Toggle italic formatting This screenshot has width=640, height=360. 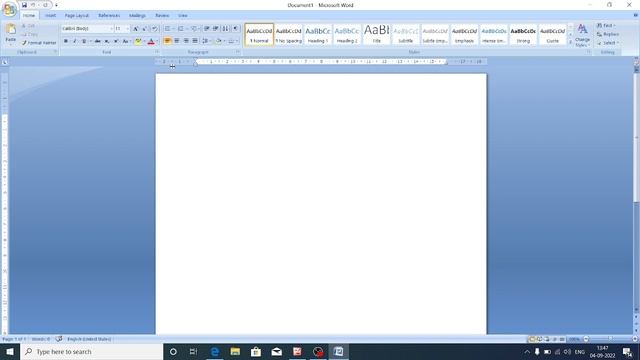click(75, 41)
